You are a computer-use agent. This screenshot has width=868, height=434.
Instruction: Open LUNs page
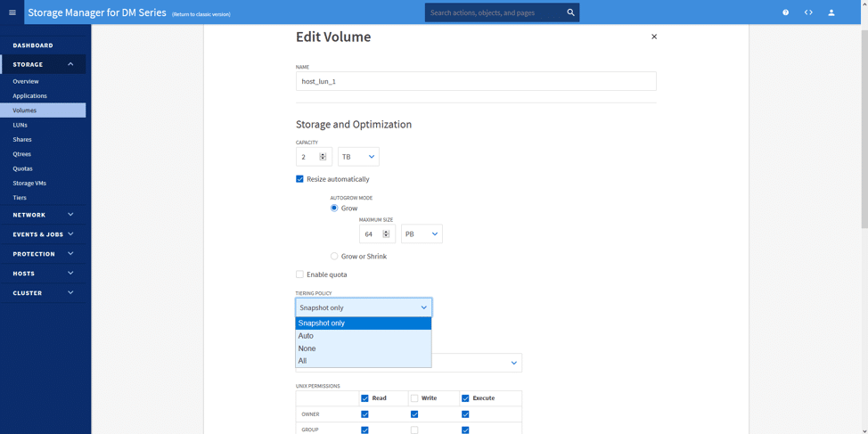click(20, 125)
